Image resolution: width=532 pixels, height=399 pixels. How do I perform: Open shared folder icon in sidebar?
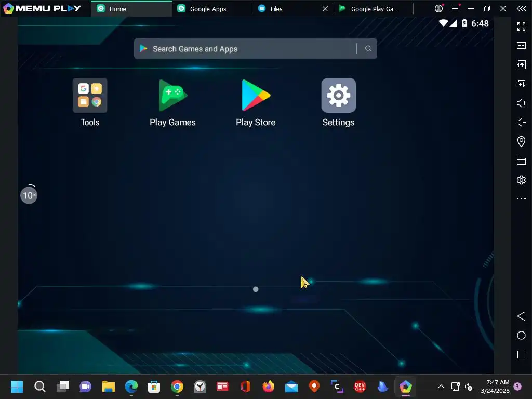click(x=521, y=161)
